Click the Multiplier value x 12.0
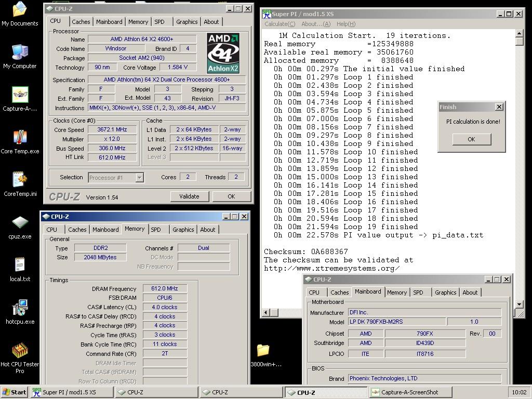Screen dimensions: 532x399 click(112, 139)
